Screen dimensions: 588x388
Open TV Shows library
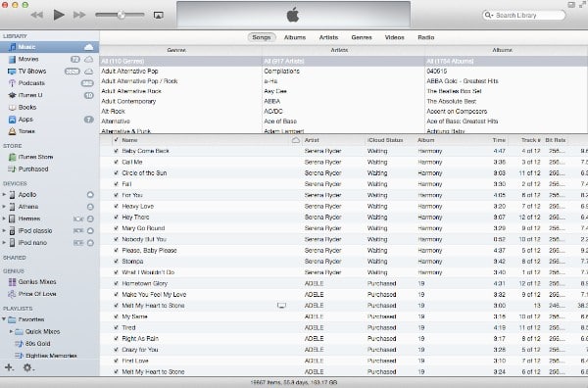pos(32,71)
